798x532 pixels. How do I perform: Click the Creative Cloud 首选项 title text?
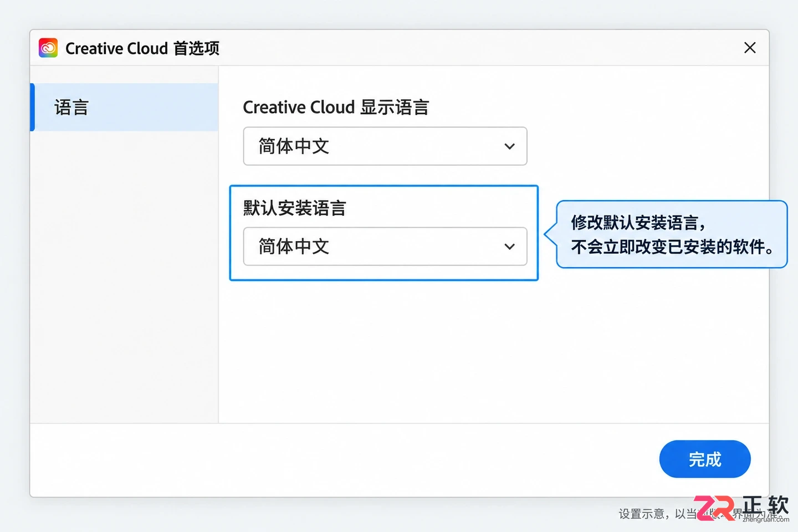click(142, 48)
